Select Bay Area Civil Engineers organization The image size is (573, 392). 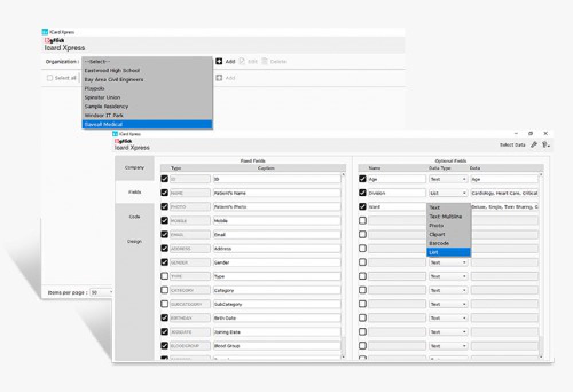(147, 79)
